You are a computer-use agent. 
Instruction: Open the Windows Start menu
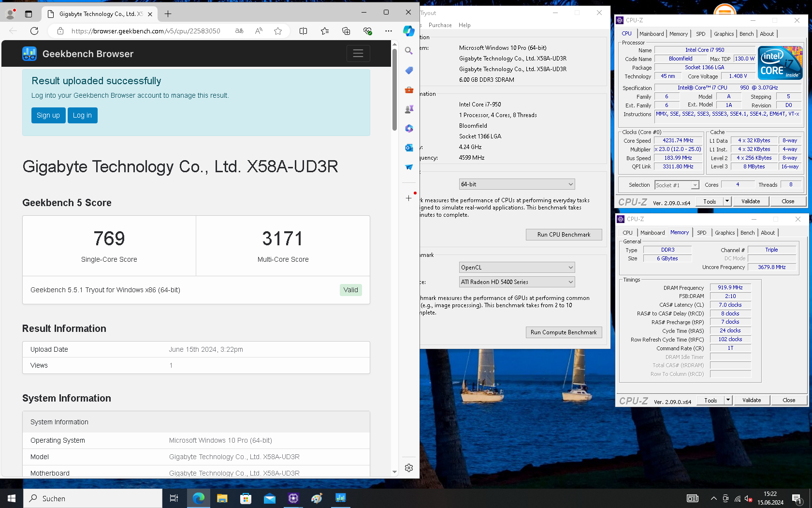click(x=12, y=498)
